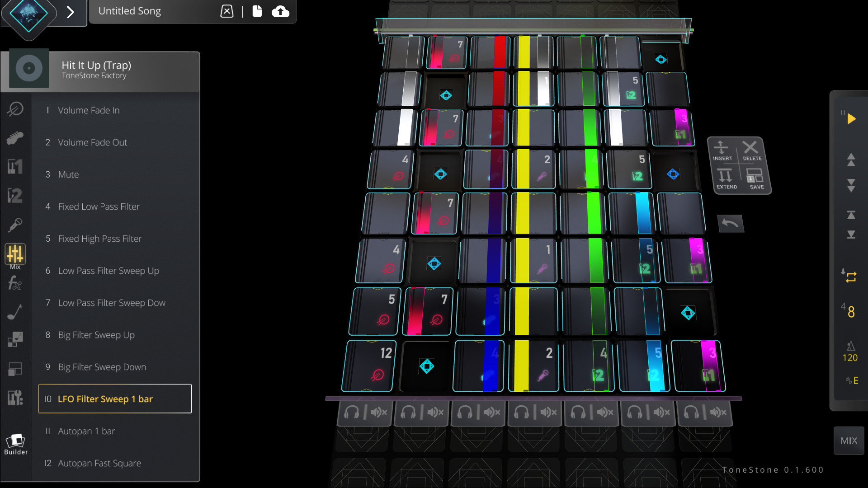
Task: Click the undo arrow button
Action: 730,223
